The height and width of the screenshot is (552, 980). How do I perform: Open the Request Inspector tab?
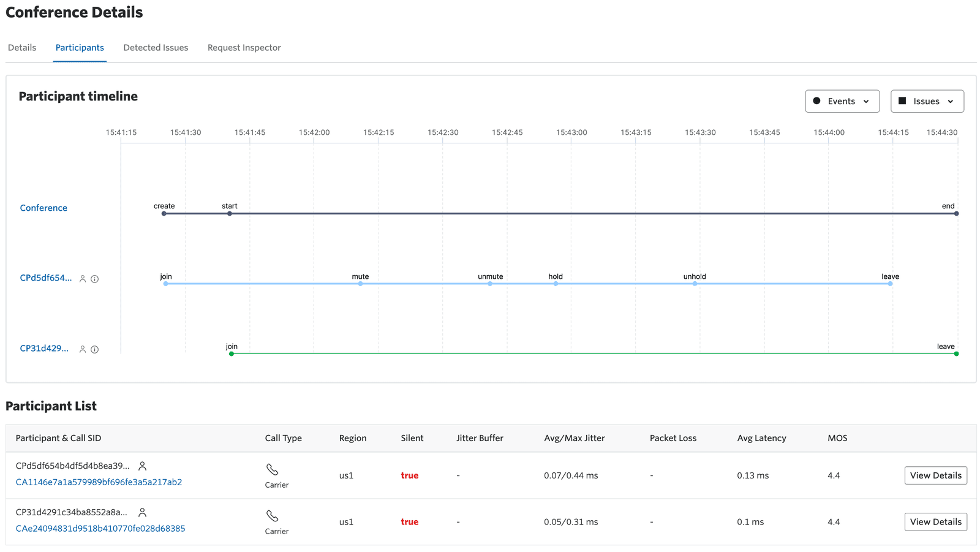pyautogui.click(x=243, y=47)
